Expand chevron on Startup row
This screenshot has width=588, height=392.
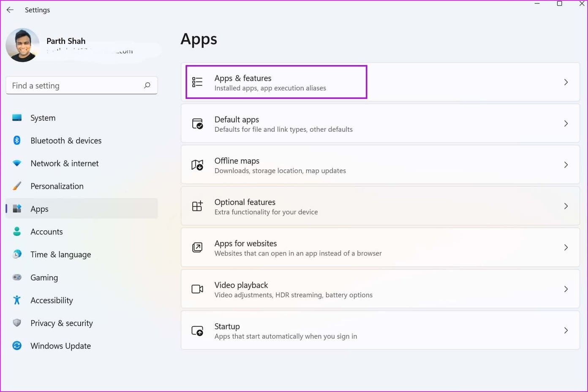click(566, 330)
